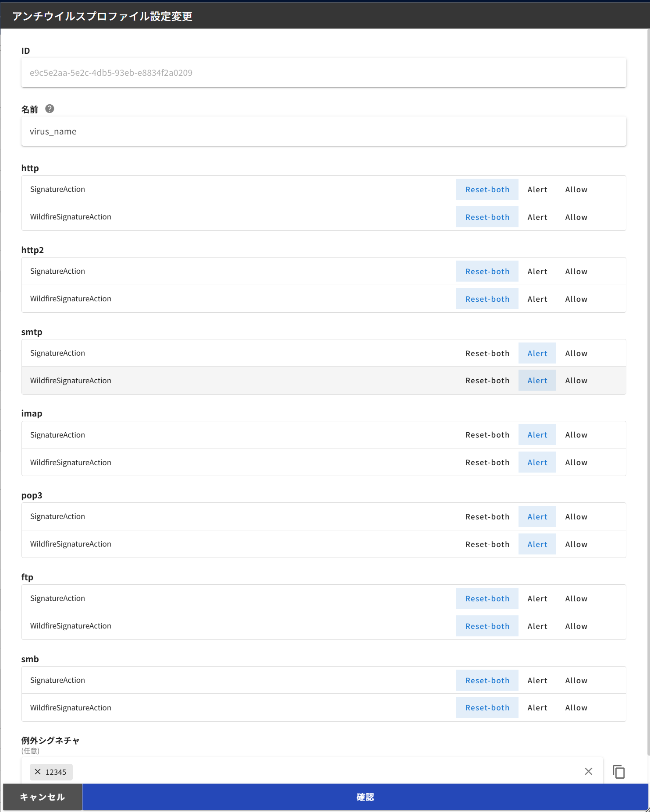The width and height of the screenshot is (650, 812).
Task: Set http SignatureAction to Alert
Action: click(537, 190)
